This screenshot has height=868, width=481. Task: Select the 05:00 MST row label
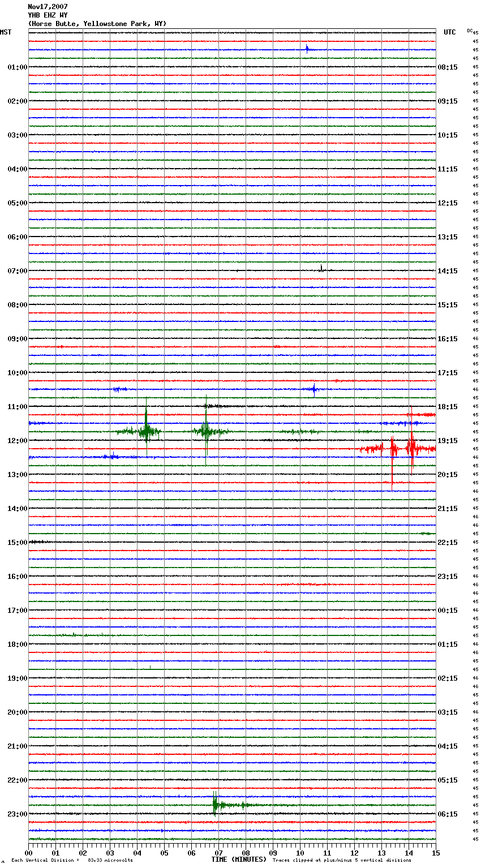[x=17, y=203]
